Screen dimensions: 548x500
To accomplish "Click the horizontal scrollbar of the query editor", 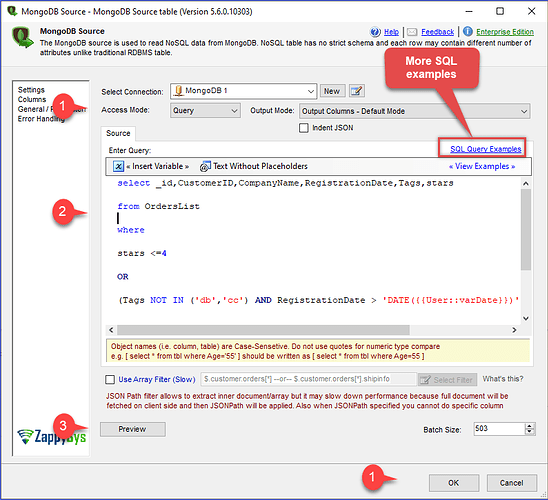I will 263,330.
